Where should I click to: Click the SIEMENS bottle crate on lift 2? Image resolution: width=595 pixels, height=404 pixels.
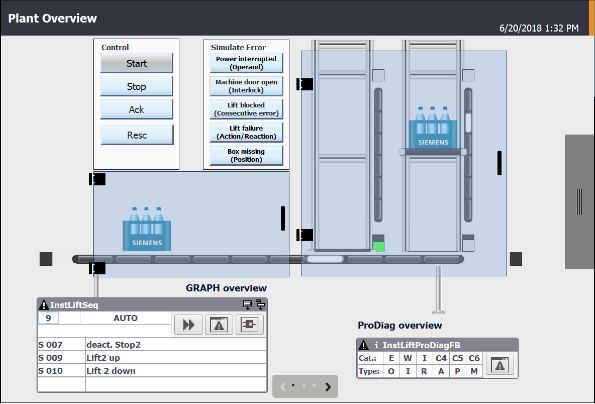(433, 127)
